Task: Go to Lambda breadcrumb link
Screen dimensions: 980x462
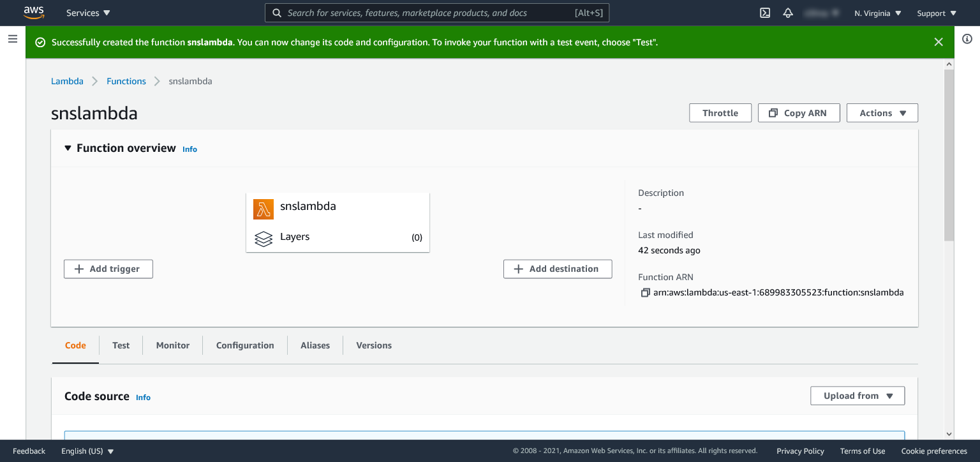Action: click(x=67, y=81)
